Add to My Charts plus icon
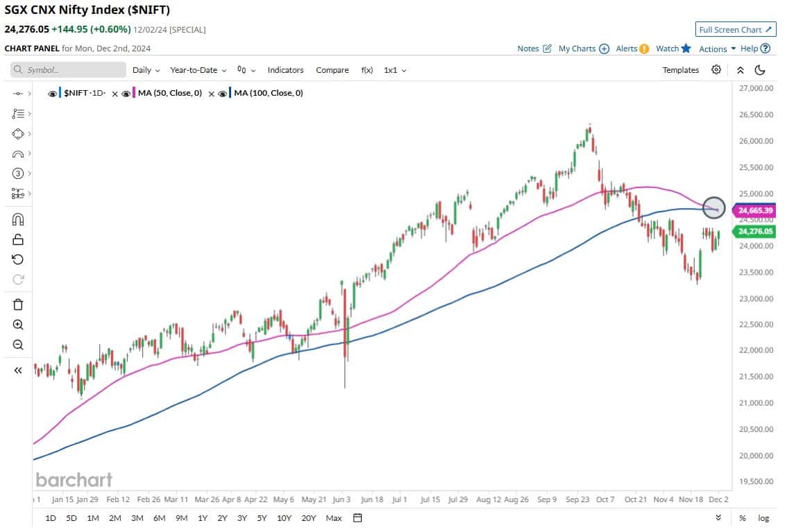 pos(604,49)
